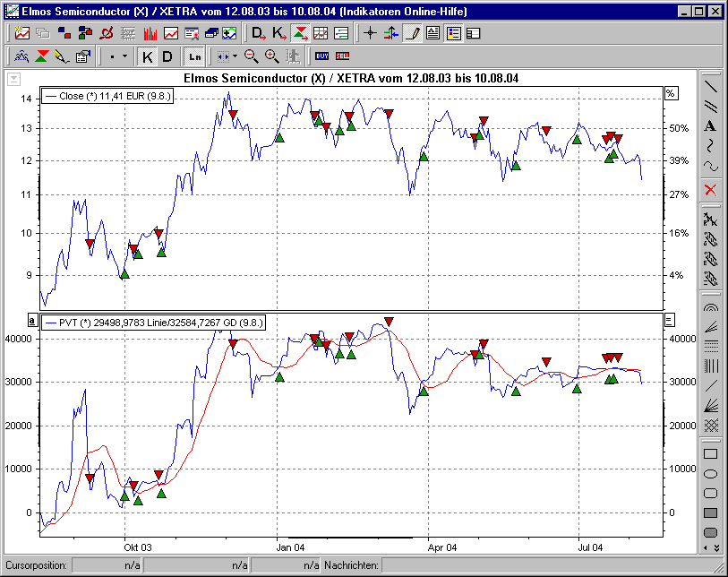This screenshot has height=577, width=728.
Task: Select the drawing pencil tool
Action: click(410, 33)
